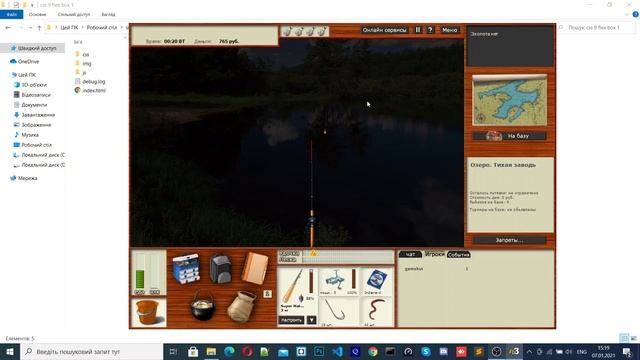Open the notification center icon

(627, 351)
